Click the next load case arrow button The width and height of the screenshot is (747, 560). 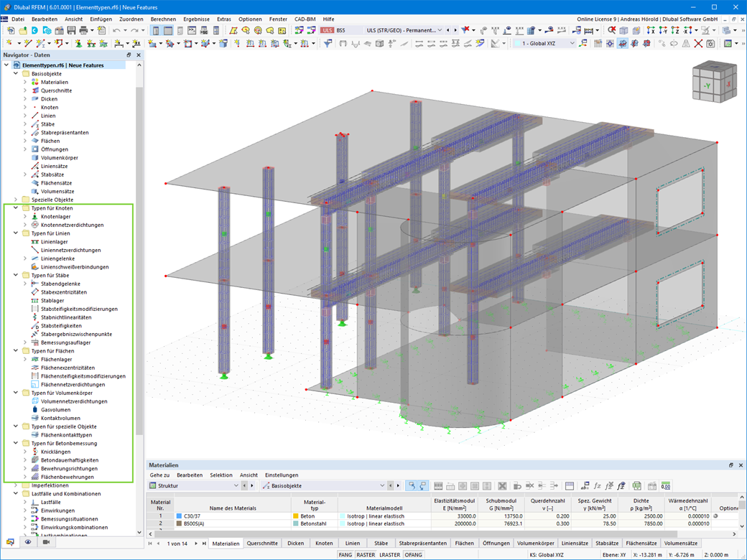coord(455,30)
